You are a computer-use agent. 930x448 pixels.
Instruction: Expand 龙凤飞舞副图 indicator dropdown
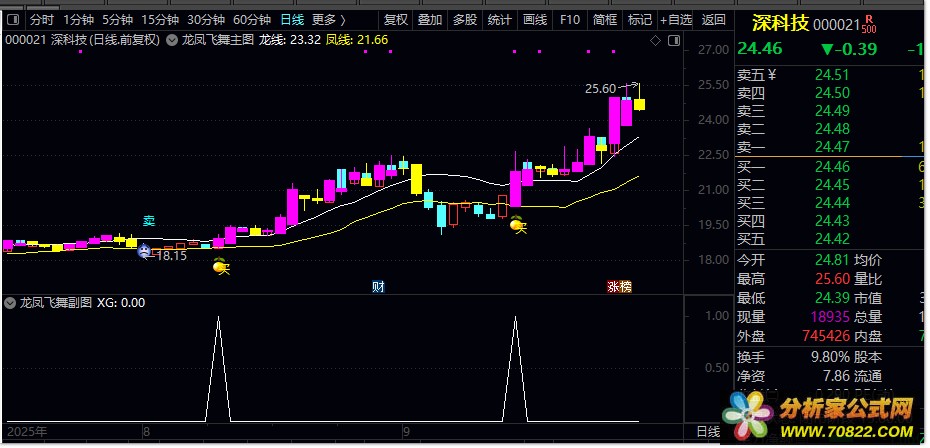pos(9,303)
